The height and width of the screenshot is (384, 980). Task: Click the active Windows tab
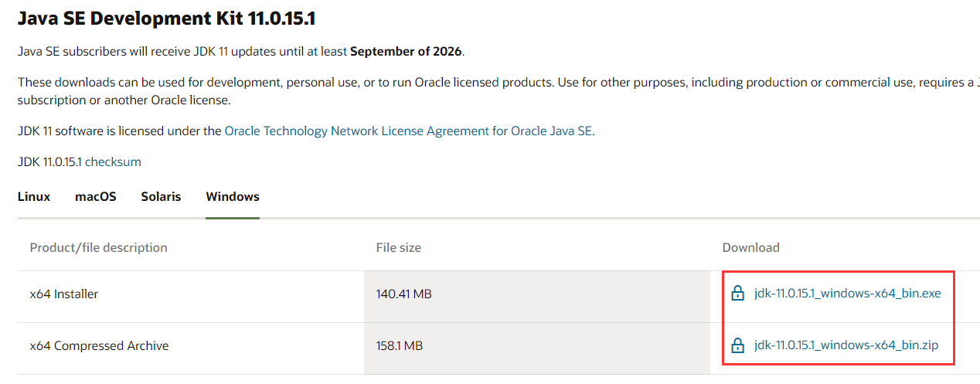click(x=233, y=196)
